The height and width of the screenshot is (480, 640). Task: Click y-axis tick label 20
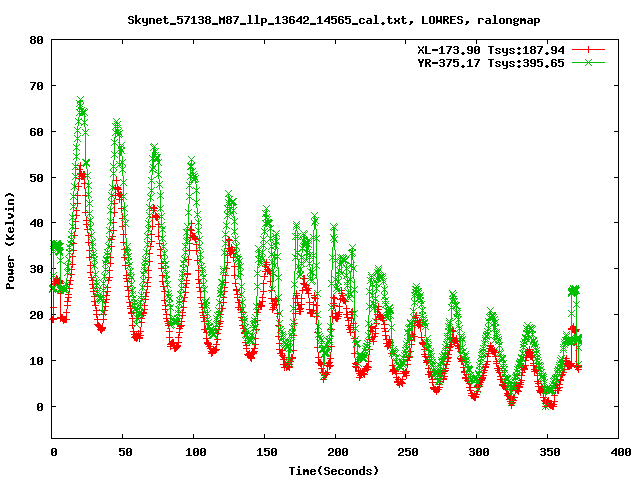(x=36, y=315)
